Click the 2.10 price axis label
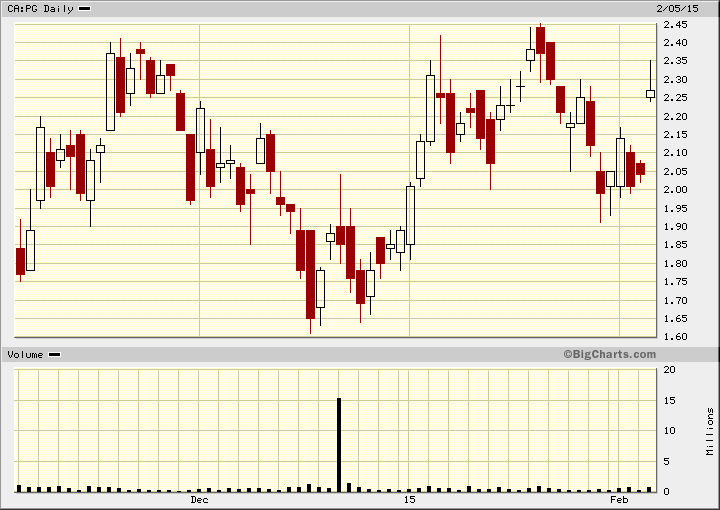The image size is (720, 510). point(675,153)
